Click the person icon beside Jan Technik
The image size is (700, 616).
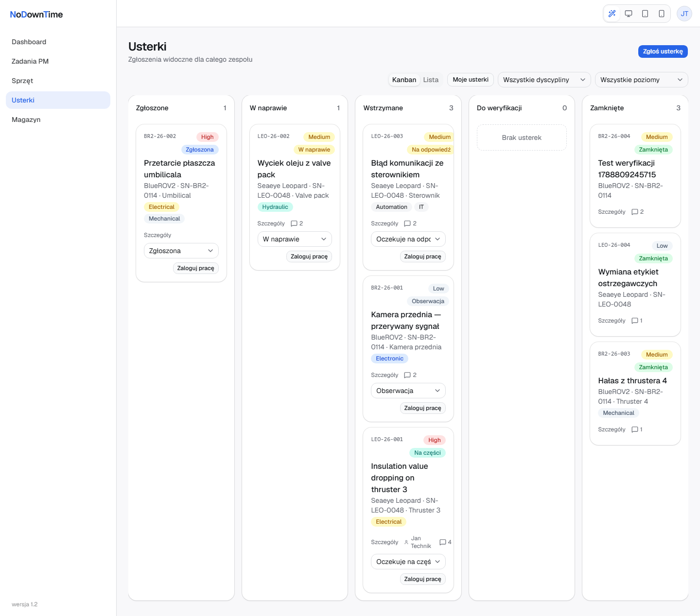coord(406,542)
